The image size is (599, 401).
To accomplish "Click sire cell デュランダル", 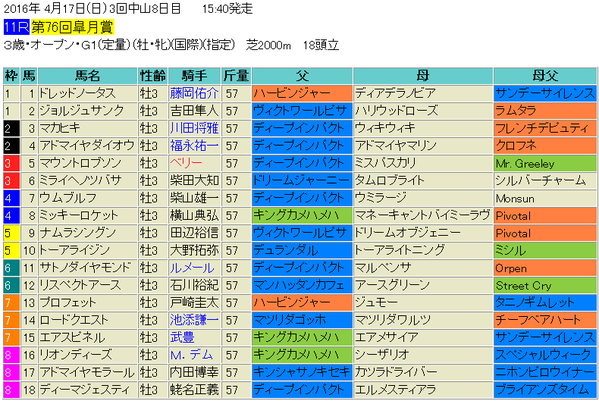I will click(x=302, y=250).
